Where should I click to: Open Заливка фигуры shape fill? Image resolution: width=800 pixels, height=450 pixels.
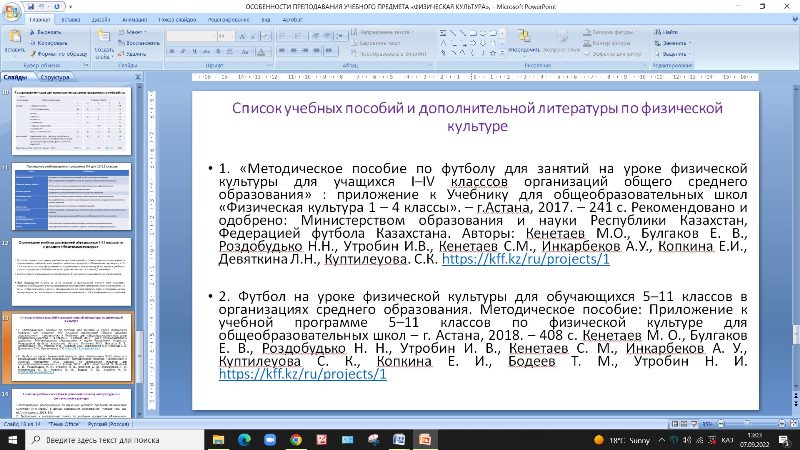[609, 32]
